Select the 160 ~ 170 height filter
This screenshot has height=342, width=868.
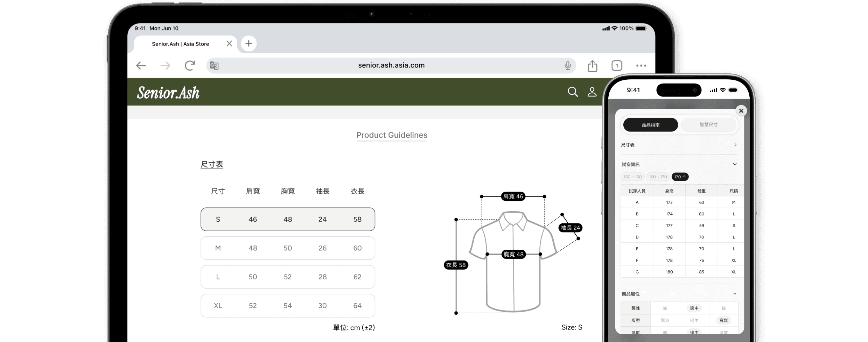pos(658,177)
